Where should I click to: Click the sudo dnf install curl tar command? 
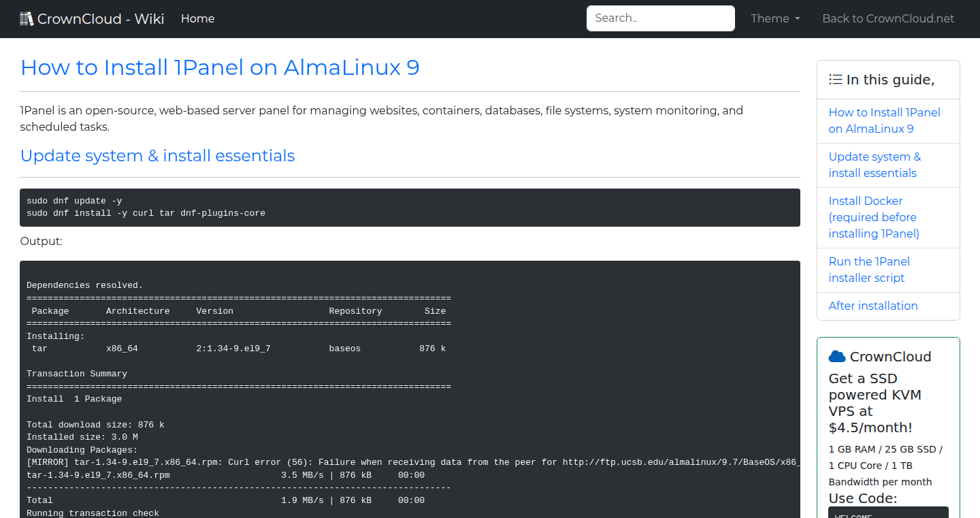[x=146, y=213]
